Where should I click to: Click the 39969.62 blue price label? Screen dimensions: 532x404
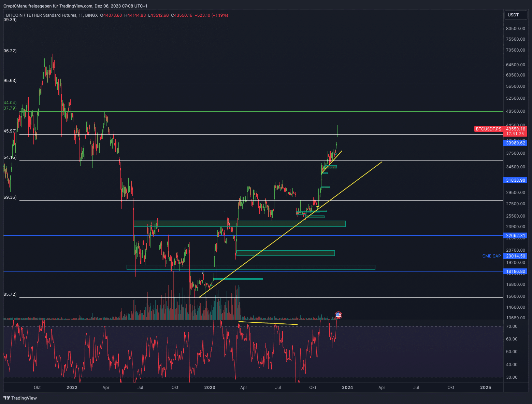(x=515, y=143)
